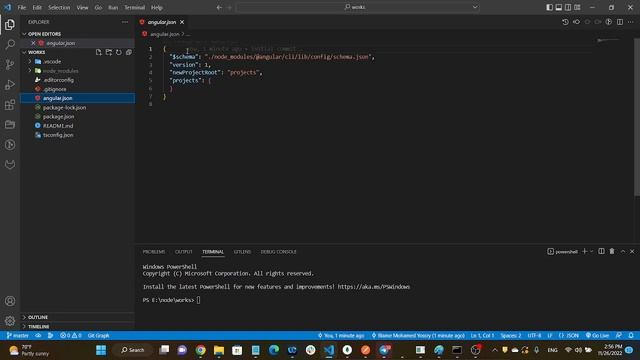Open Git Graph from status bar

pos(98,336)
